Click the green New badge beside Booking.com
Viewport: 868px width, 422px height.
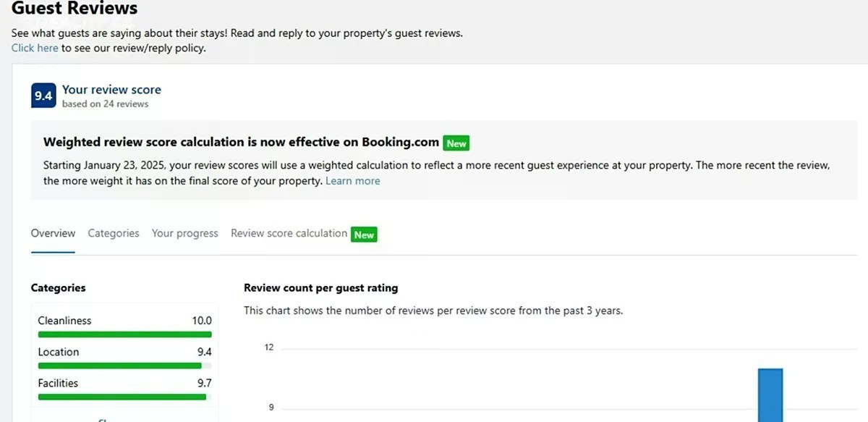click(x=456, y=143)
